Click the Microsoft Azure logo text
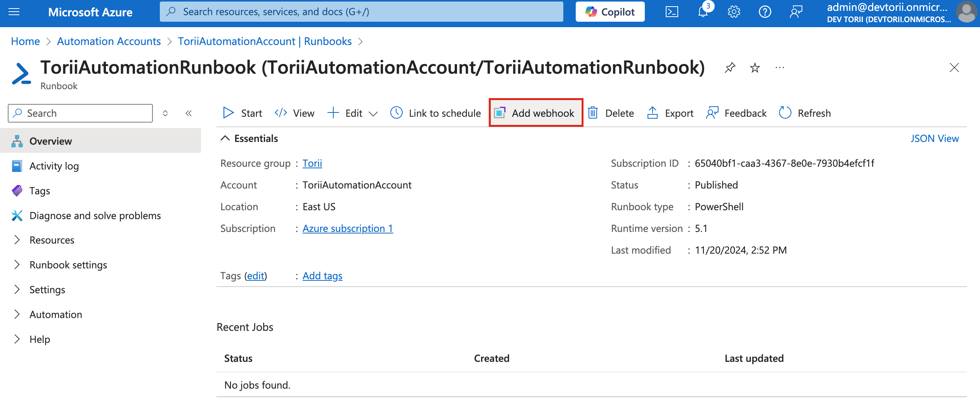 click(x=90, y=12)
